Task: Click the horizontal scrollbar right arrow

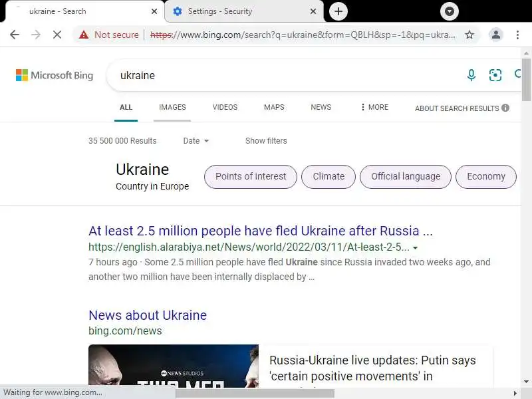Action: 515,393
